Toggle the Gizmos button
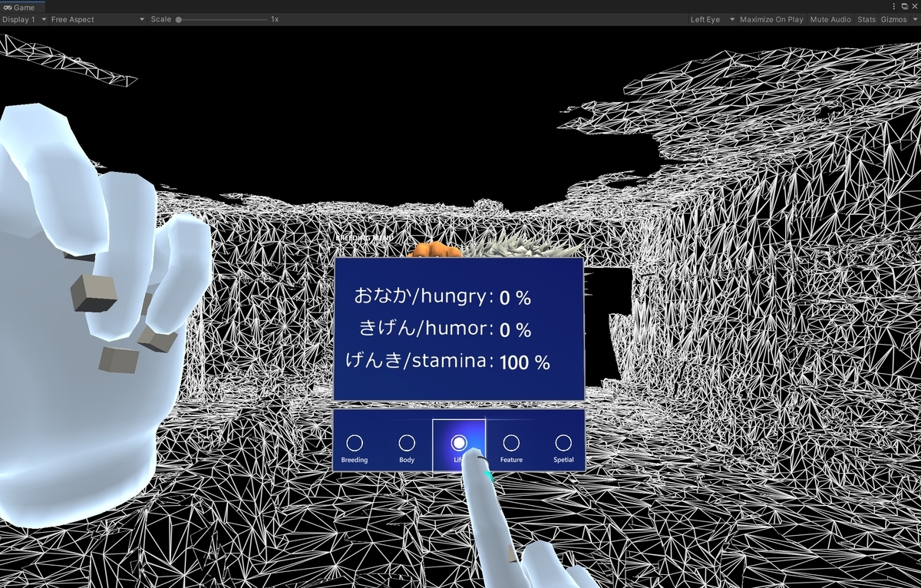 893,19
